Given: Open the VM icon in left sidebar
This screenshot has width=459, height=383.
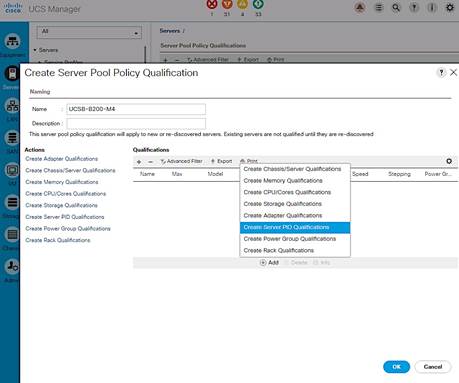Looking at the screenshot, I should click(12, 170).
